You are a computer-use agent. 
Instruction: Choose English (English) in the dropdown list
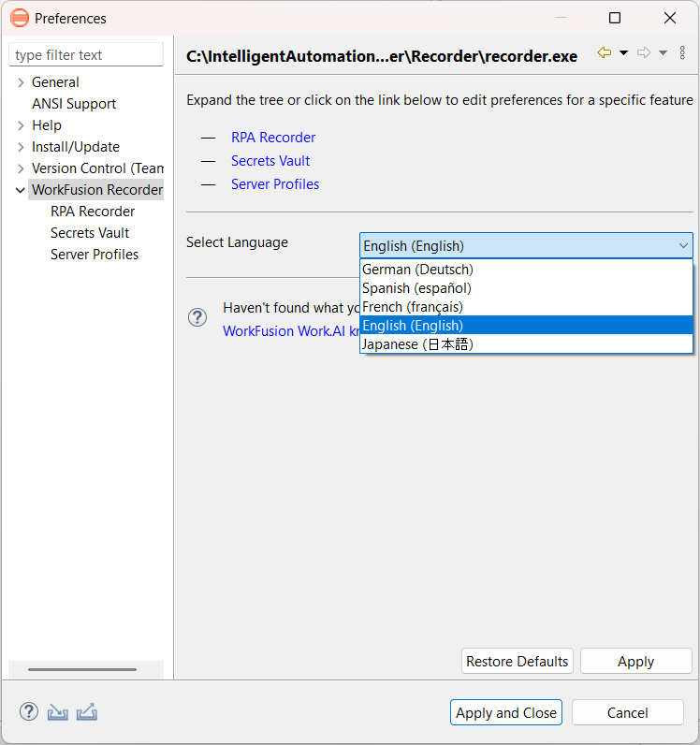(526, 326)
